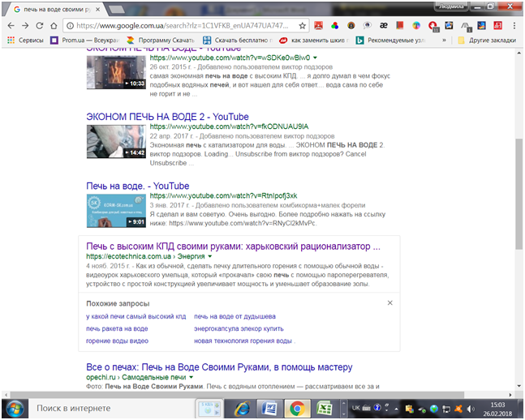Search related 'печь на воде от дудышева'
Image resolution: width=525 pixels, height=420 pixels.
(235, 316)
